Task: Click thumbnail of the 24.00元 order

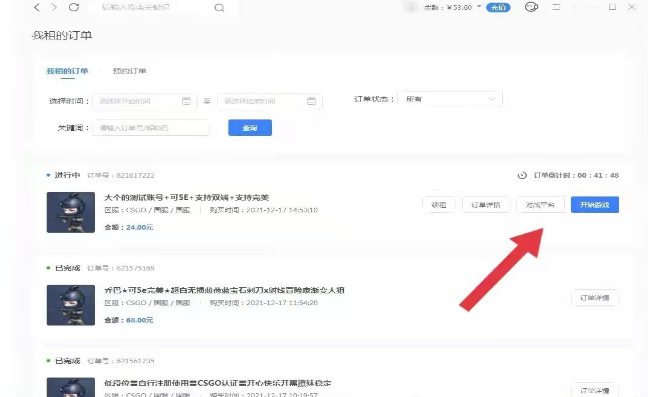Action: [71, 212]
